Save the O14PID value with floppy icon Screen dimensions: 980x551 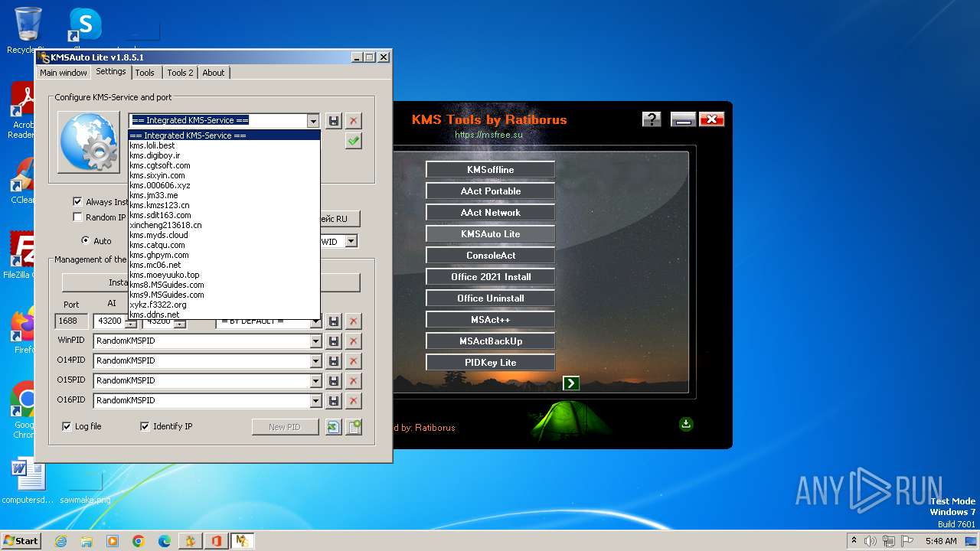pos(334,361)
